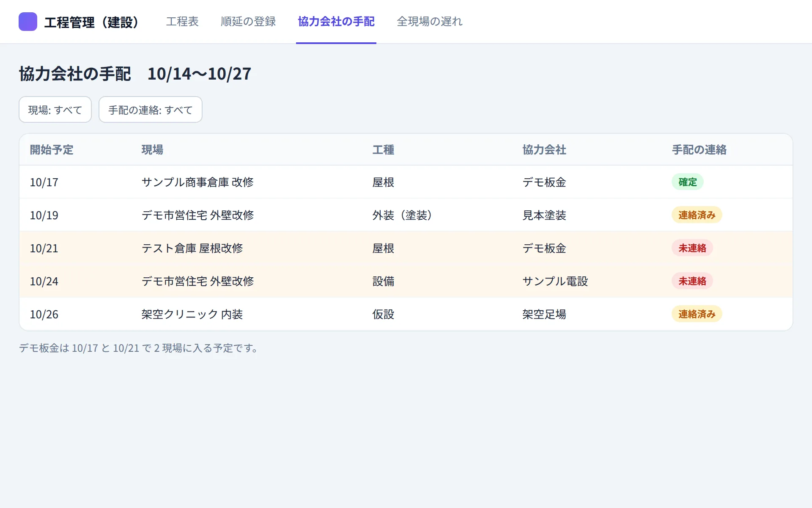Click 架空クリニック 内装 site name
This screenshot has width=812, height=508.
point(192,315)
